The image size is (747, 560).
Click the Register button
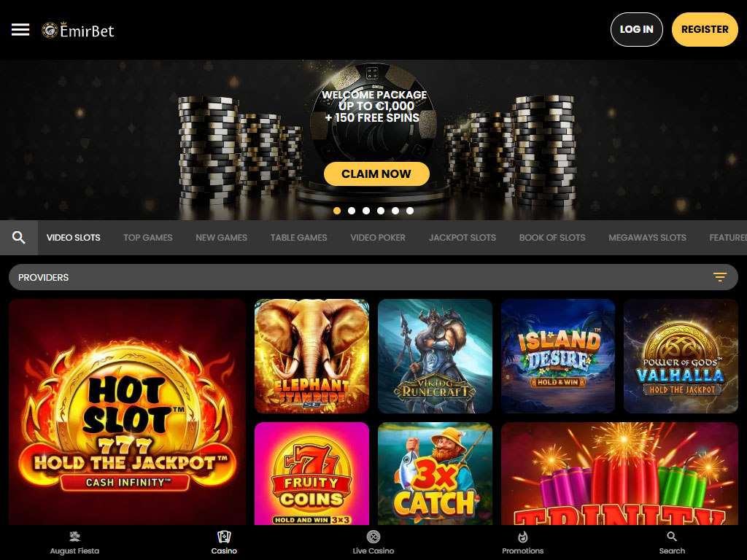coord(705,29)
